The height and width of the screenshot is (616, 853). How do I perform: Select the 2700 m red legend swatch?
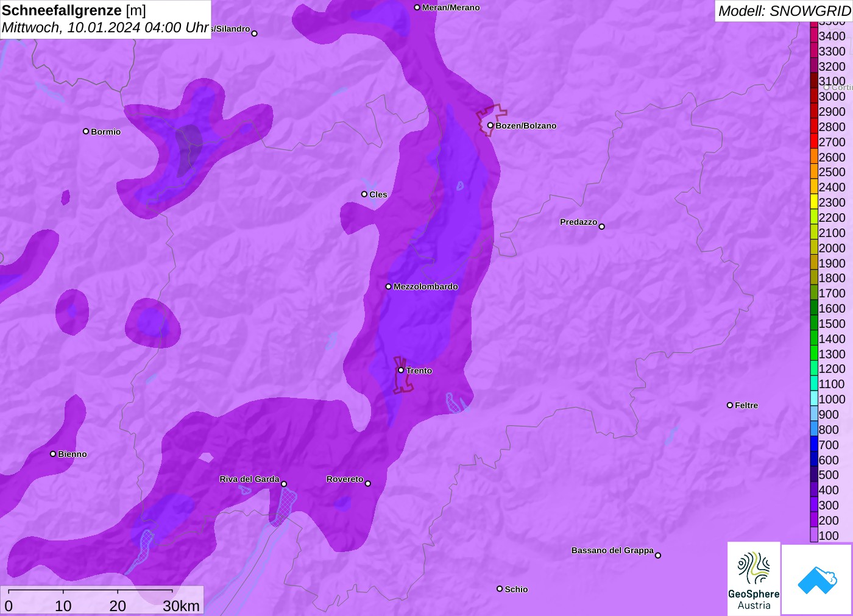coord(814,142)
